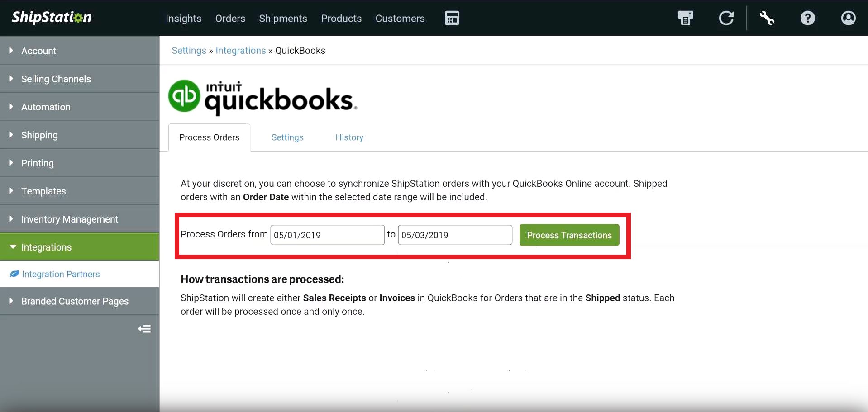
Task: Click the end date field 05/03/2019
Action: 455,235
